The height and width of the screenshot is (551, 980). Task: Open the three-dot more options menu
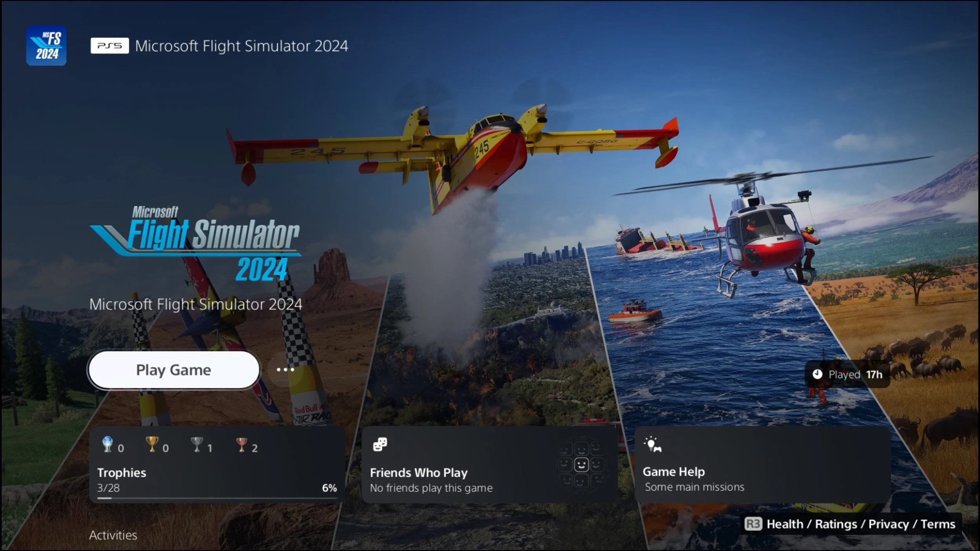click(x=285, y=370)
